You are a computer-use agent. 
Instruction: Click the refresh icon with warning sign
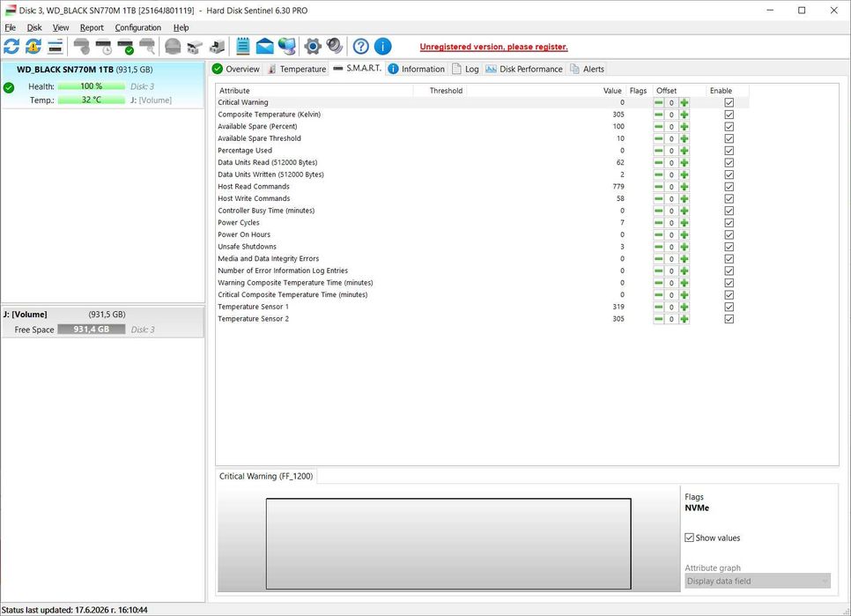(x=33, y=47)
